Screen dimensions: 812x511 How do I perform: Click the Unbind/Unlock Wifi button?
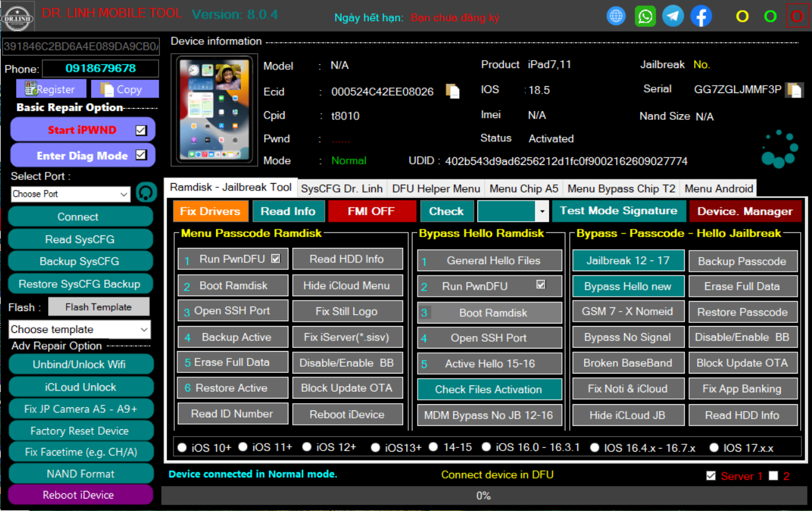point(81,364)
